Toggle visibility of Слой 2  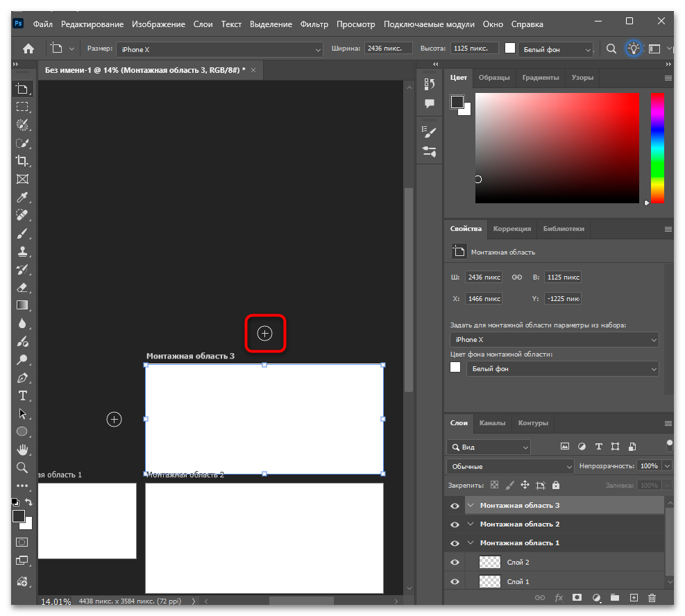[455, 563]
